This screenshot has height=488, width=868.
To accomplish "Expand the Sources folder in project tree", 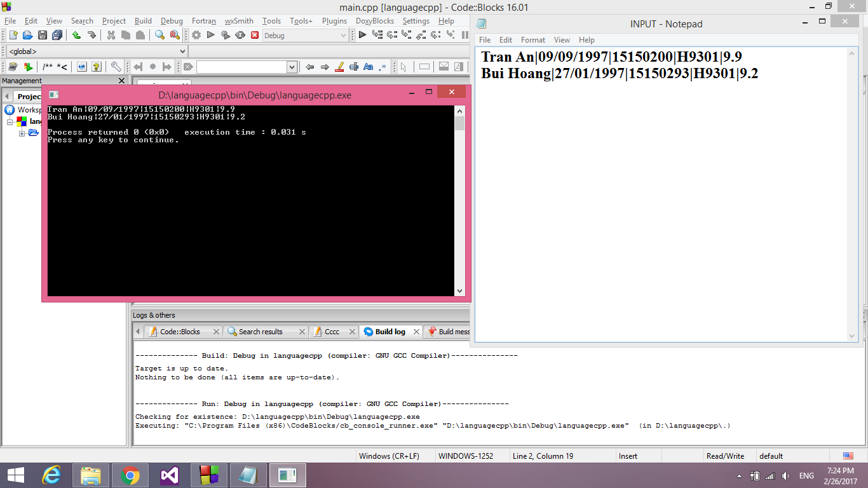I will 22,133.
